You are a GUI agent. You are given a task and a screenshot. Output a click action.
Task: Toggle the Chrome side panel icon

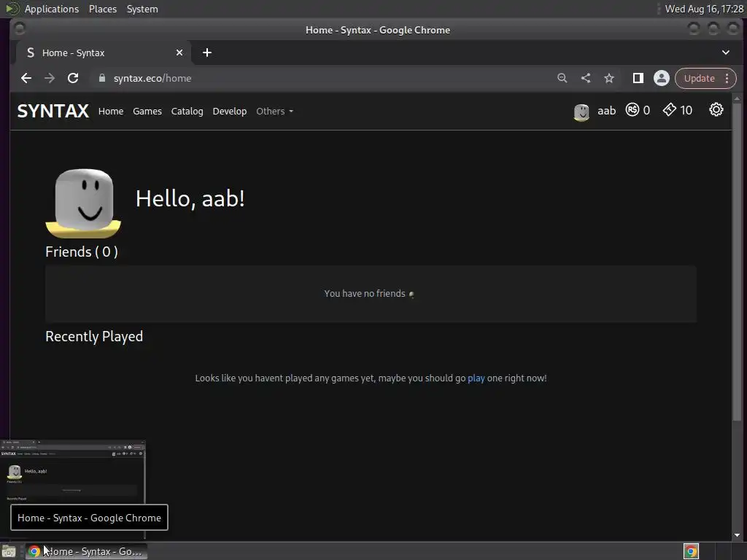coord(638,78)
